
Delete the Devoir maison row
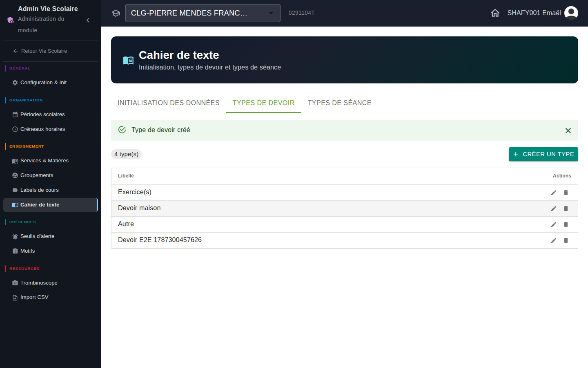coord(566,209)
